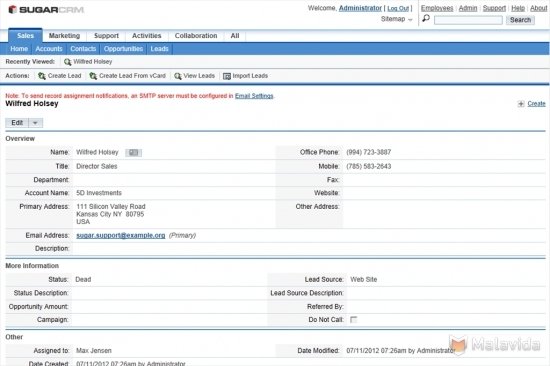Open the About link
This screenshot has width=550, height=366.
click(x=538, y=8)
